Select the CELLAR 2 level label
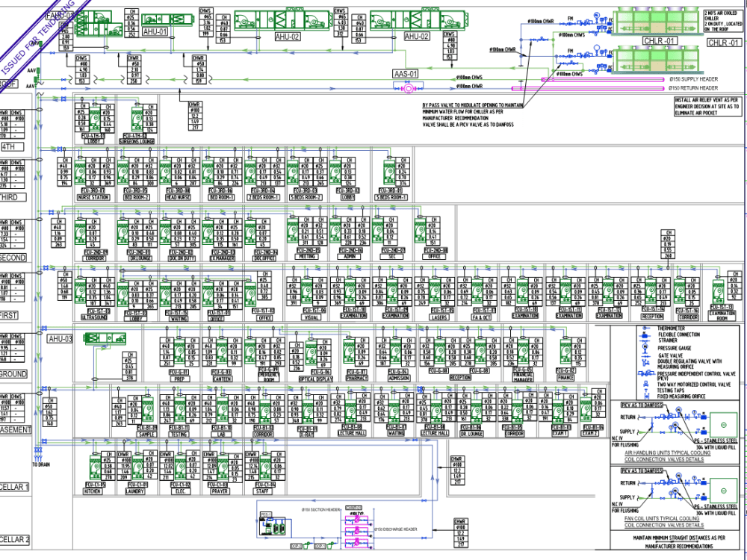747x560 pixels. click(x=15, y=540)
